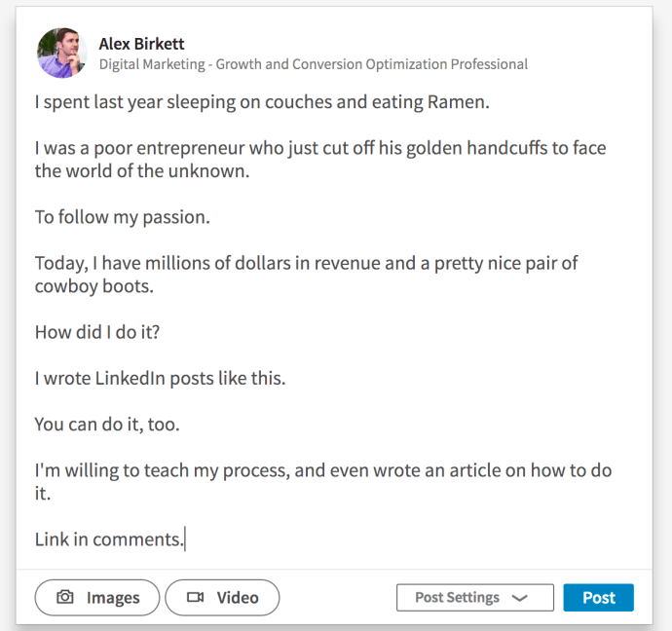Place cursor after 'Link in comments.'
672x631 pixels.
click(x=185, y=539)
